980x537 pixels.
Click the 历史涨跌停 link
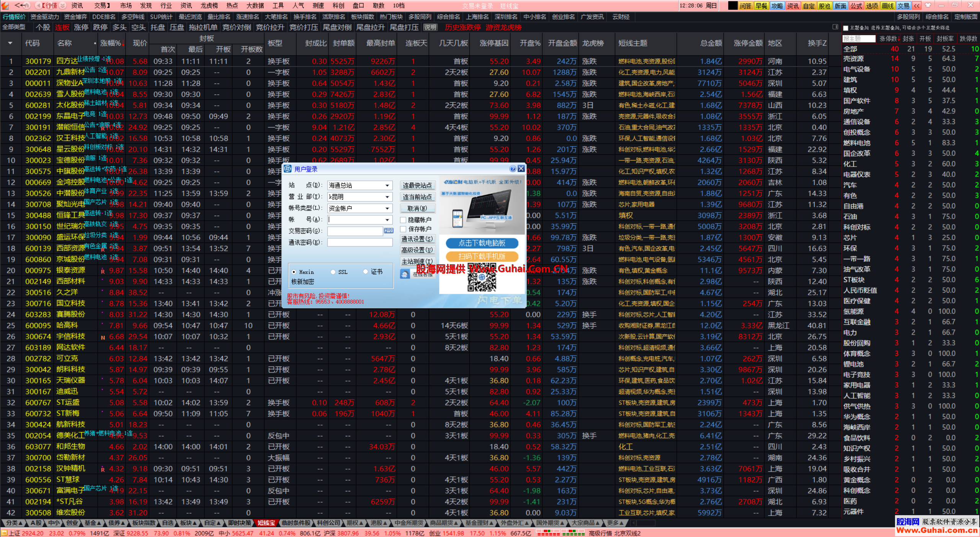pyautogui.click(x=462, y=27)
